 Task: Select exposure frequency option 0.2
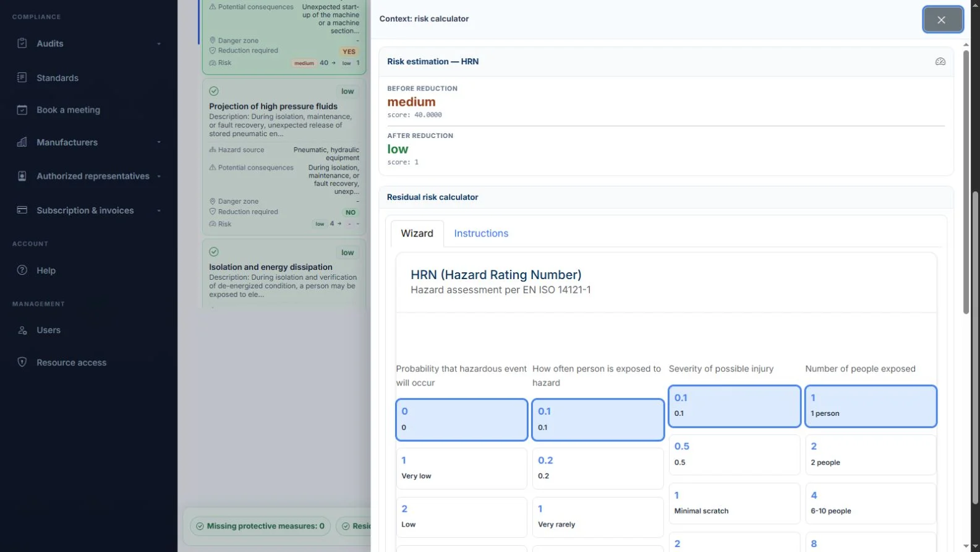[598, 468]
